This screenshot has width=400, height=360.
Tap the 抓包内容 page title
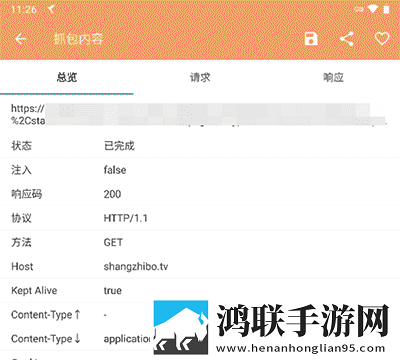click(x=78, y=39)
